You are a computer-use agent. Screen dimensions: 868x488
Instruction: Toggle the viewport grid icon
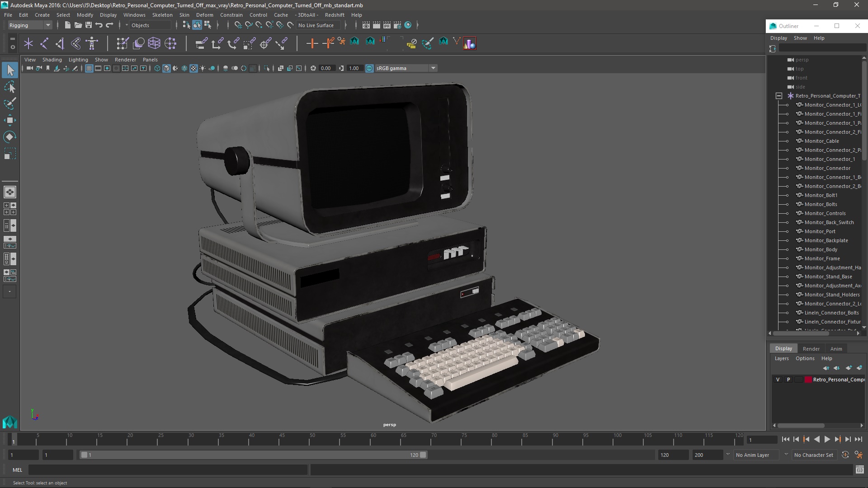[x=89, y=68]
